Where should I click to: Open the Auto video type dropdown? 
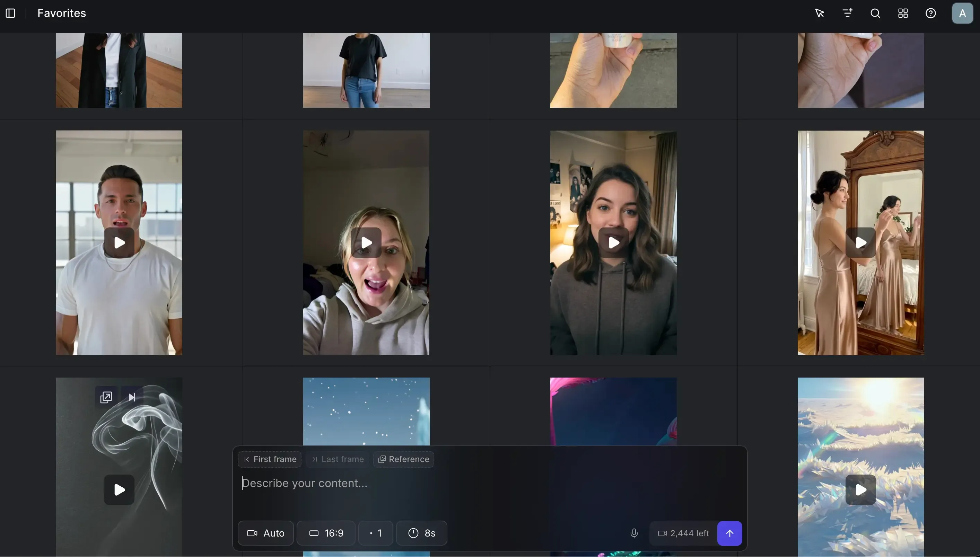click(265, 533)
